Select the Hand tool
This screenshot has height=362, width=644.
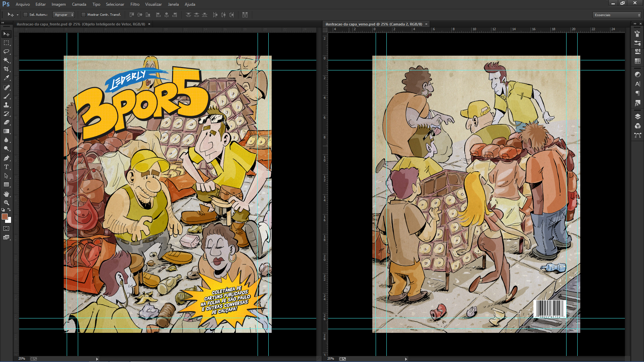[x=6, y=194]
